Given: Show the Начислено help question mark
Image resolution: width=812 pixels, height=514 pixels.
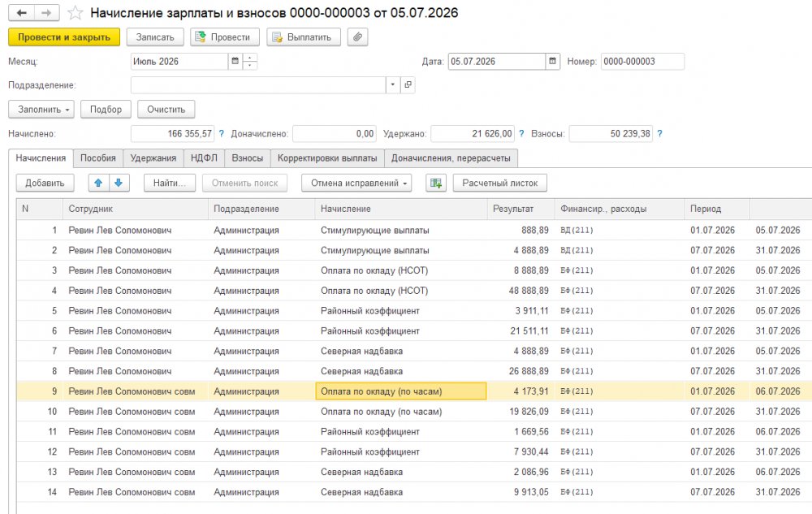Looking at the screenshot, I should pyautogui.click(x=222, y=133).
